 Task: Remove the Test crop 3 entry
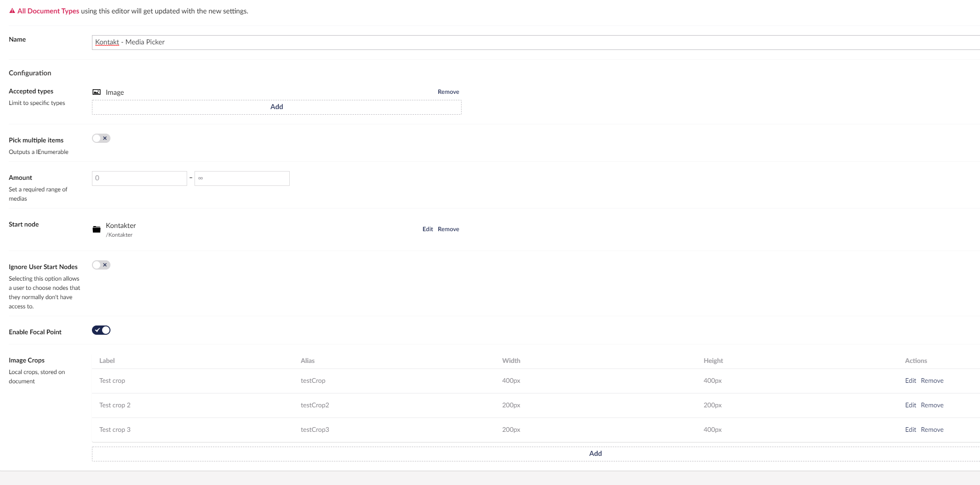(932, 430)
